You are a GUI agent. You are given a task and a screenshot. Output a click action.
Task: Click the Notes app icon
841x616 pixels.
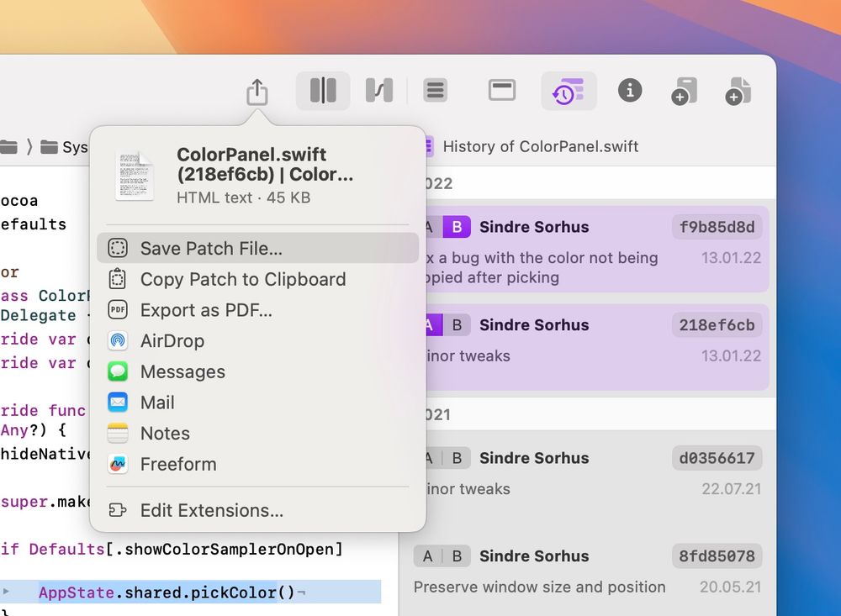pos(118,433)
